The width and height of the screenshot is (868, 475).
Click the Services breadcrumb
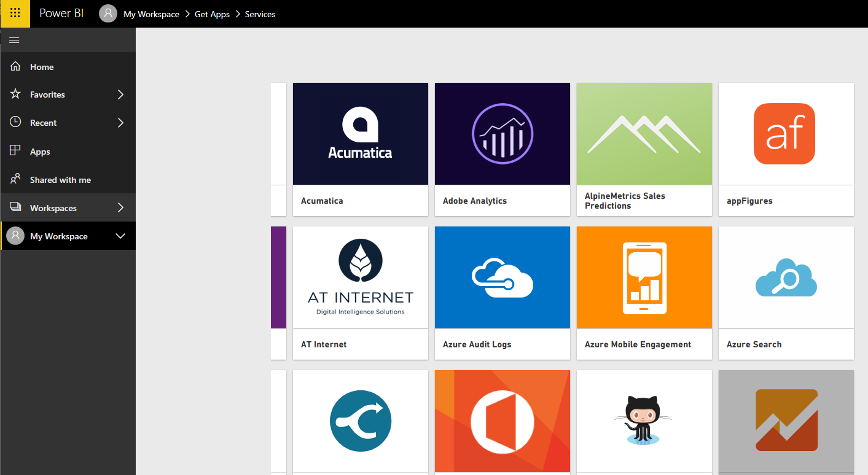[260, 14]
